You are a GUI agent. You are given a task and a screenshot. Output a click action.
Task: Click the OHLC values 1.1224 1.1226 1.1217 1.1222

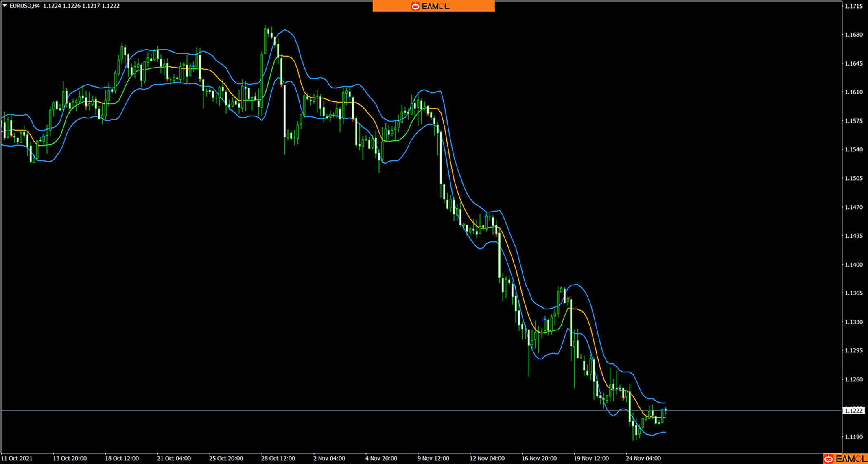pyautogui.click(x=81, y=6)
